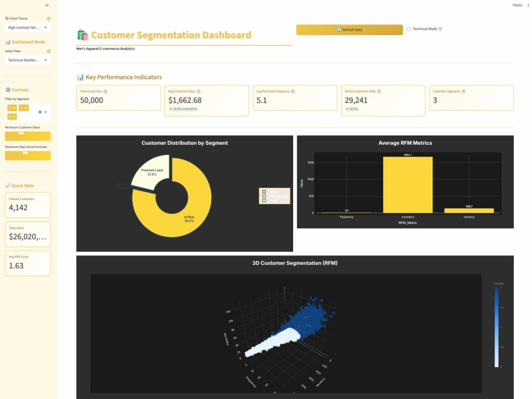Open the help icon beside Technical Mode
The image size is (532, 399).
(x=440, y=29)
